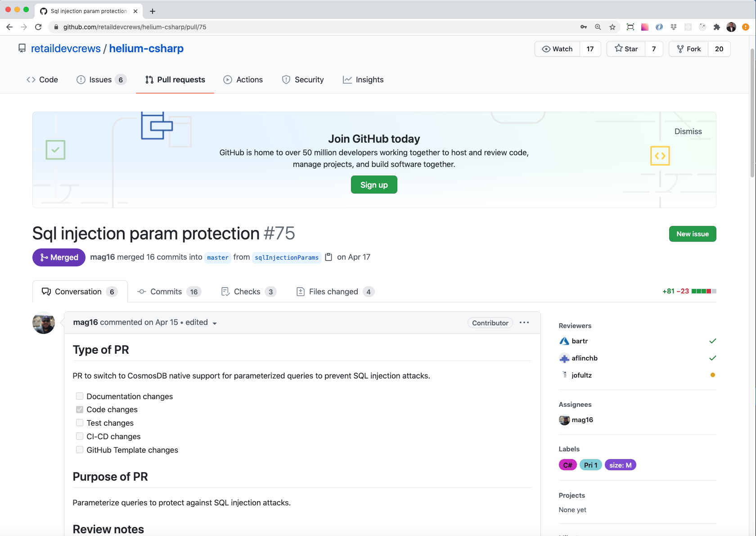756x536 pixels.
Task: Open the browser zoom magnifier icon
Action: pos(598,27)
